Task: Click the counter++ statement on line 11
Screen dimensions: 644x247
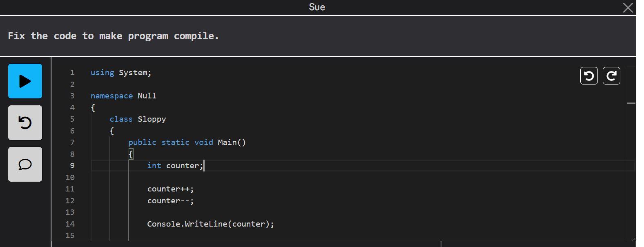Action: [x=170, y=189]
